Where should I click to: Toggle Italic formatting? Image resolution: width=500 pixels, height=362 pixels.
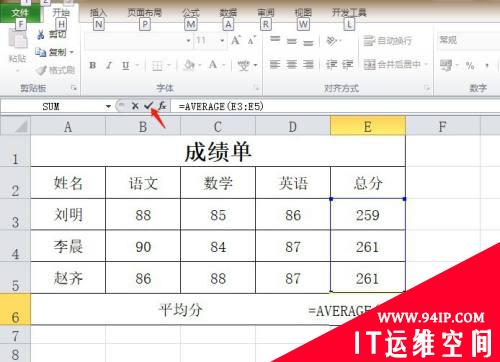click(109, 65)
